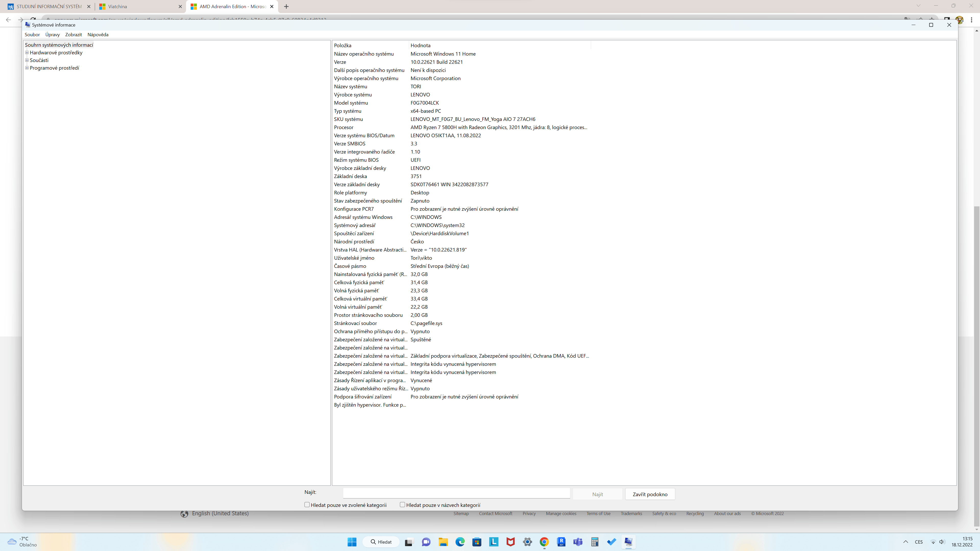Open the Chrome tab search chevron
Screen dimensions: 980x551
tap(918, 6)
